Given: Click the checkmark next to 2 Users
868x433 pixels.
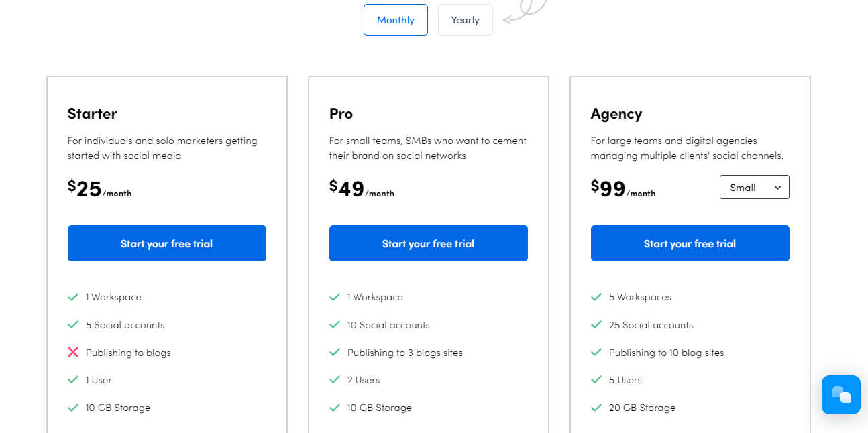Looking at the screenshot, I should [x=335, y=380].
